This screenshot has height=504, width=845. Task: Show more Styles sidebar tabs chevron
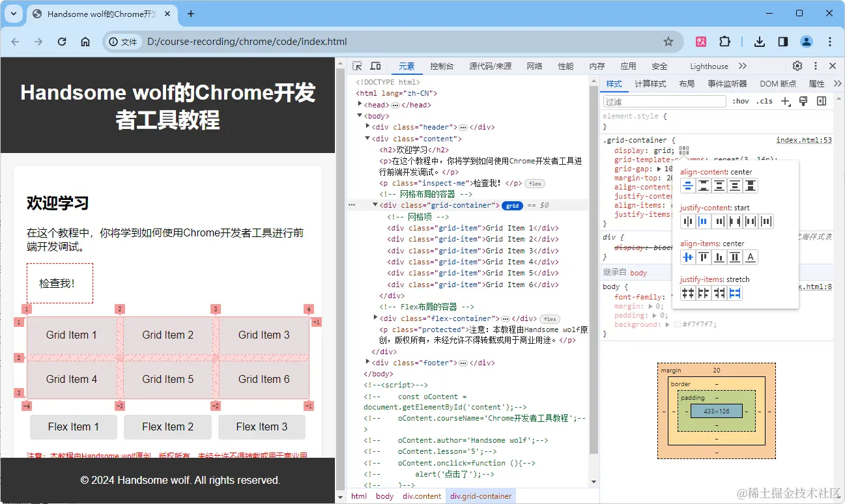point(837,83)
